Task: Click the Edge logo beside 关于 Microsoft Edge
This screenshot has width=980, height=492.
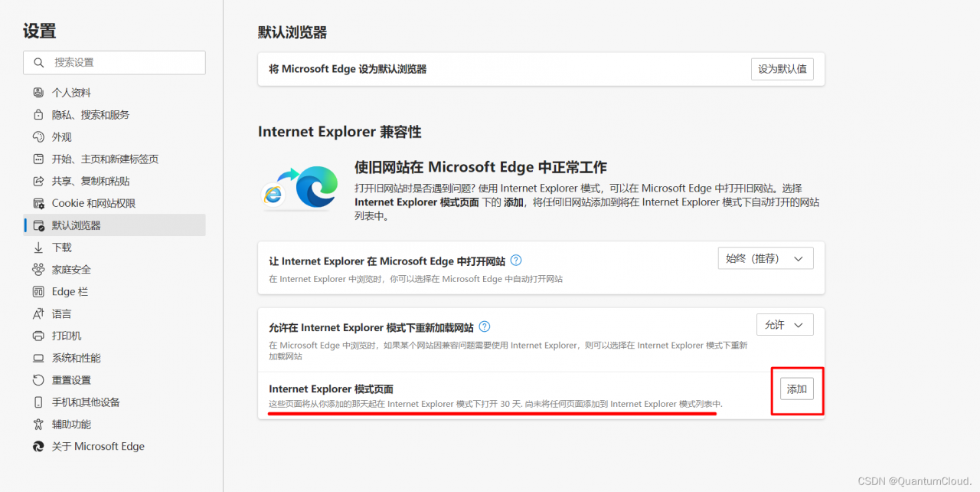Action: [38, 447]
